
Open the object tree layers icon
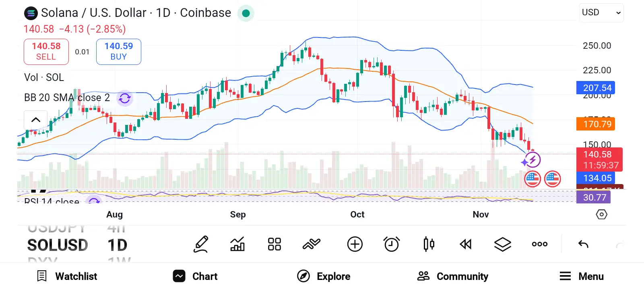pyautogui.click(x=503, y=244)
